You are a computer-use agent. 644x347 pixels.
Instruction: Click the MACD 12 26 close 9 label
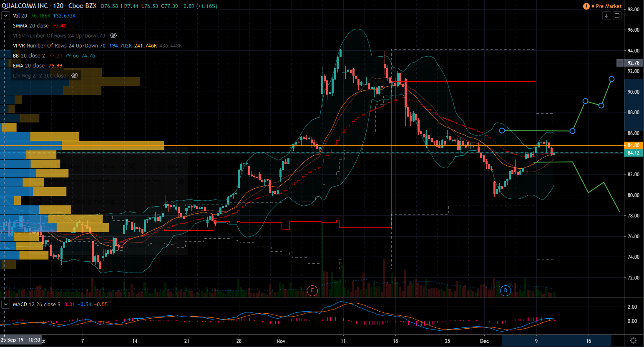[x=36, y=305]
